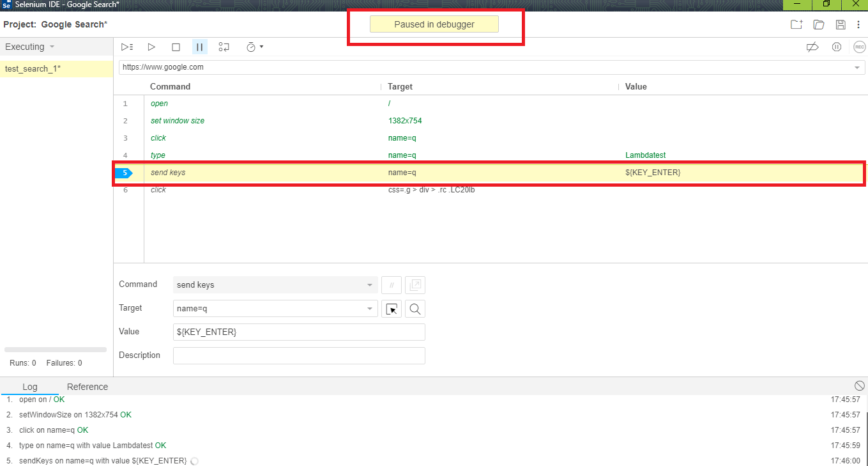Click Run all tests icon
The image size is (868, 466).
[127, 47]
